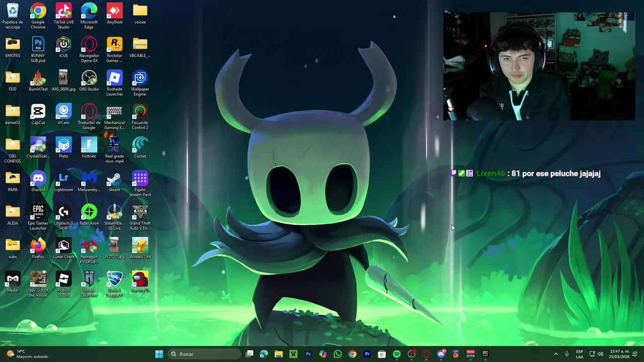The width and height of the screenshot is (644, 362).
Task: Open the Comet browser shortcut
Action: coord(140,148)
